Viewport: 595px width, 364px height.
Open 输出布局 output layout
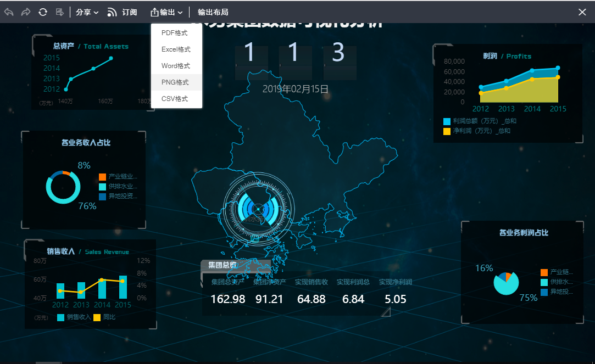pos(213,12)
